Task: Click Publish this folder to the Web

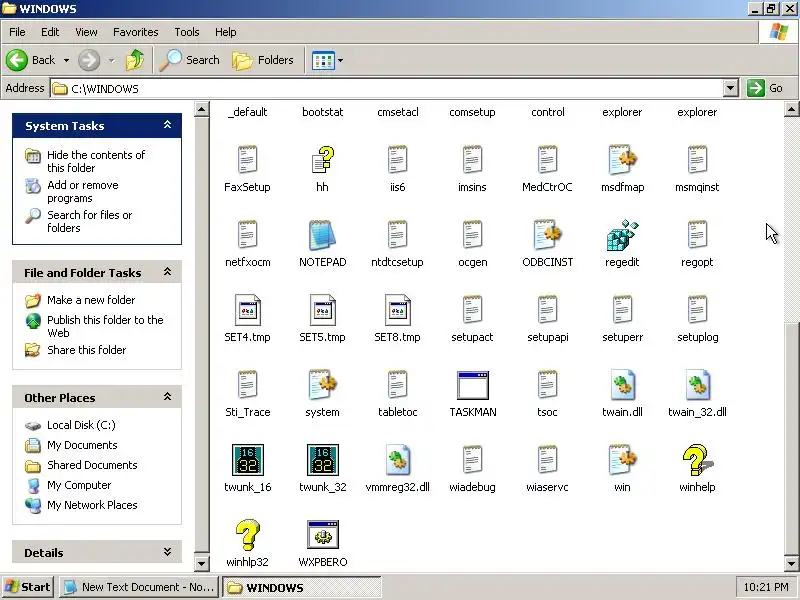Action: pos(105,326)
